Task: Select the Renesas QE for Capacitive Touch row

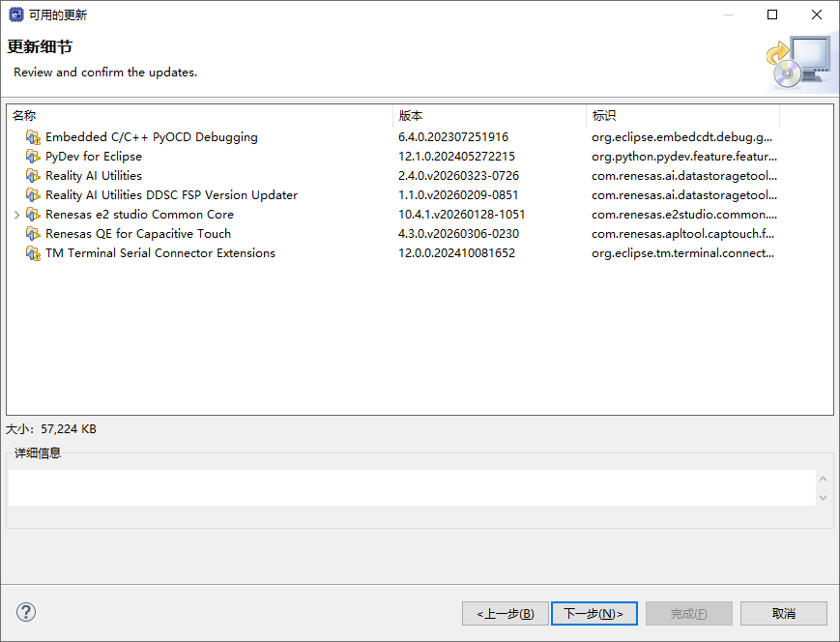Action: pos(420,234)
